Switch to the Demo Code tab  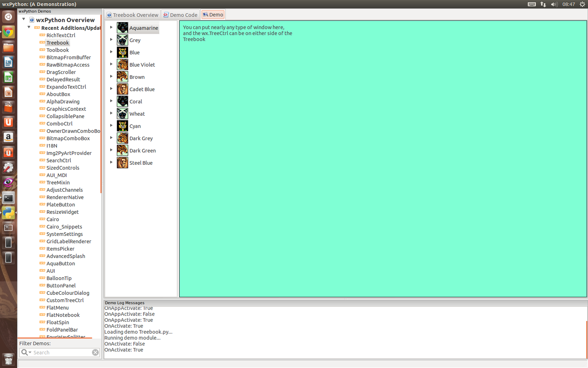180,15
